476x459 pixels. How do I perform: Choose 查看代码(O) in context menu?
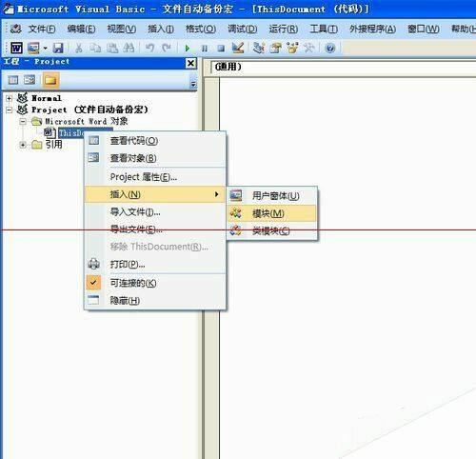tap(155, 141)
